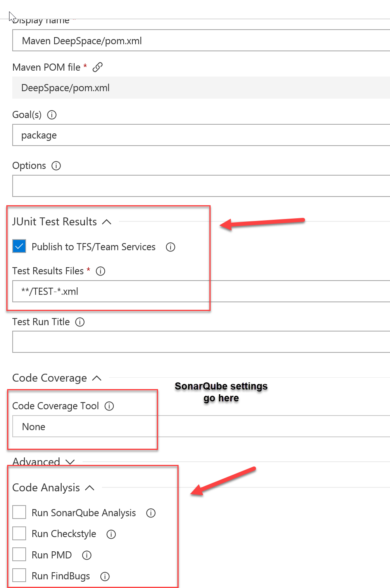This screenshot has height=588, width=390.
Task: Enable Run SonarQube Analysis checkbox
Action: click(x=19, y=512)
